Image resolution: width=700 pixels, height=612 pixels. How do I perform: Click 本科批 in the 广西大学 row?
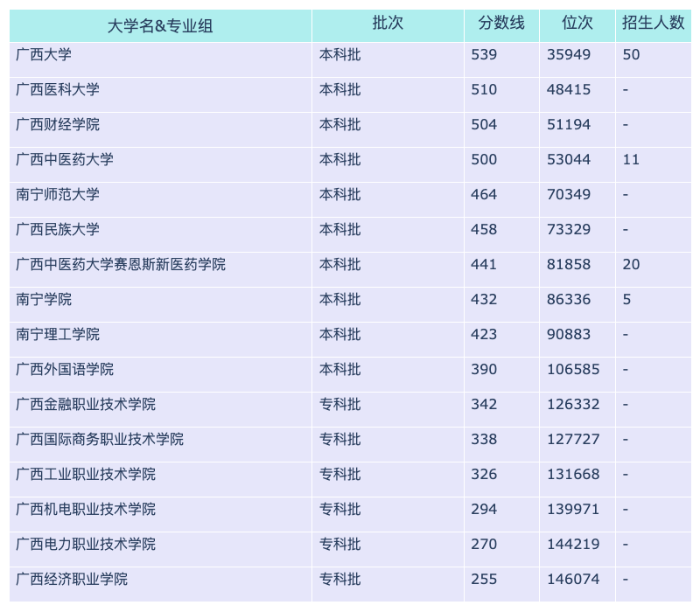pos(339,54)
